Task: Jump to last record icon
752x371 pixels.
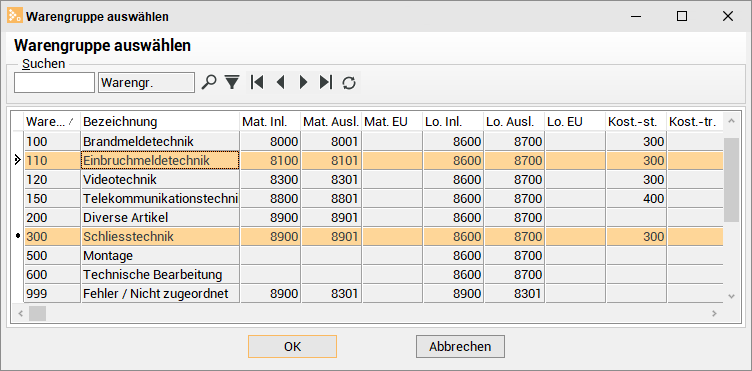Action: 326,82
